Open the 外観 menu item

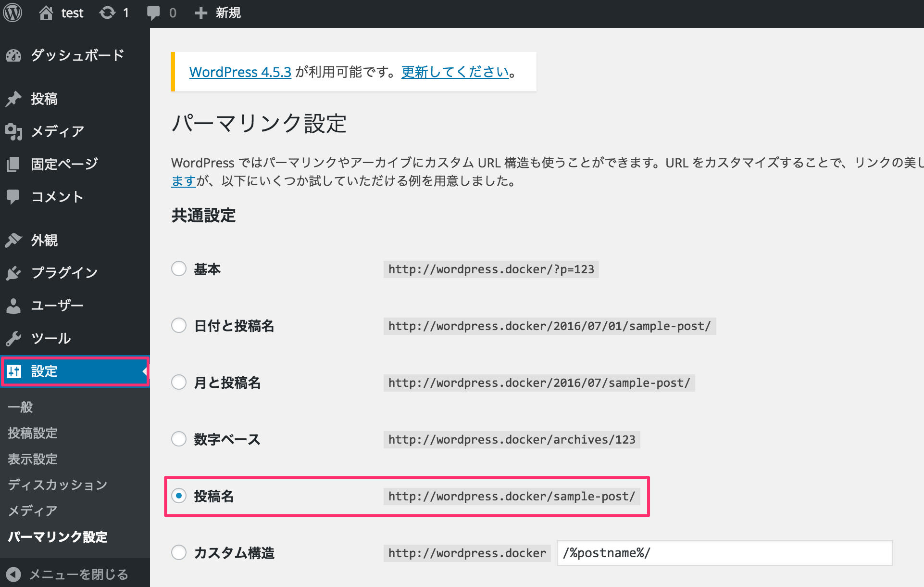[x=75, y=240]
